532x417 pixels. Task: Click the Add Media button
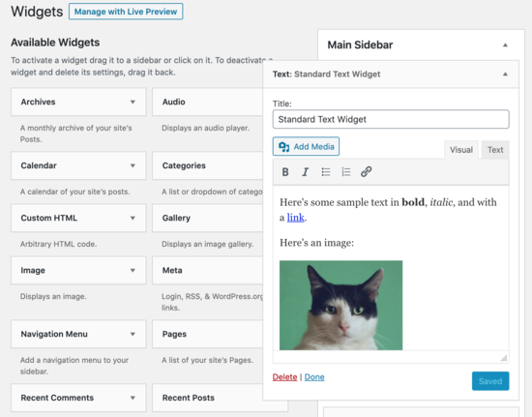(x=306, y=146)
